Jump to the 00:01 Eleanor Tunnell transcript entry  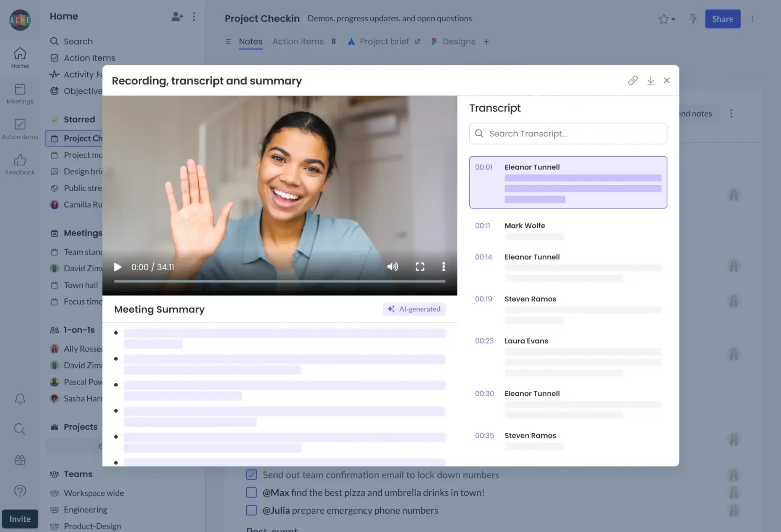point(568,182)
